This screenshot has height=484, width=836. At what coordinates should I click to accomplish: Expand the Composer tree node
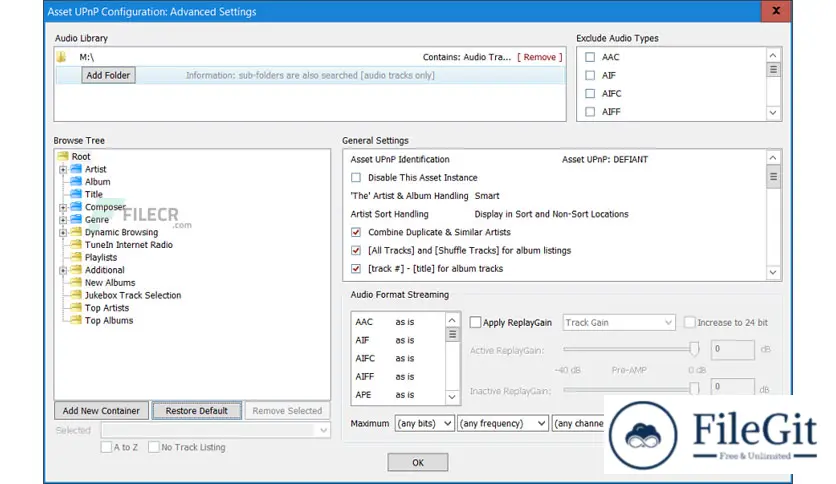click(63, 207)
